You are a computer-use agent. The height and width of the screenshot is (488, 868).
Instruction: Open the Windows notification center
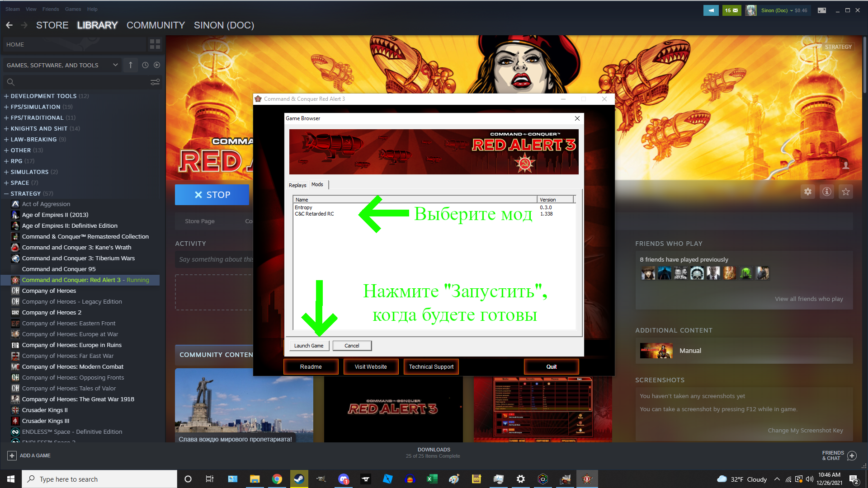click(x=854, y=479)
